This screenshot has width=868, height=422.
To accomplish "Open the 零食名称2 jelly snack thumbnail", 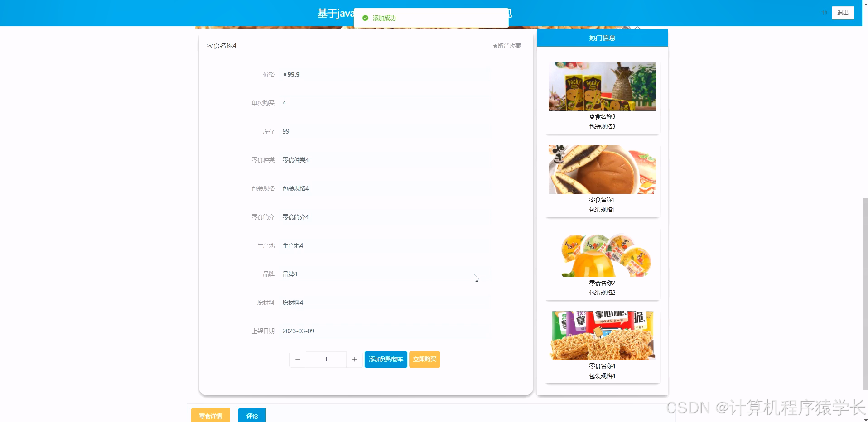I will click(x=602, y=254).
